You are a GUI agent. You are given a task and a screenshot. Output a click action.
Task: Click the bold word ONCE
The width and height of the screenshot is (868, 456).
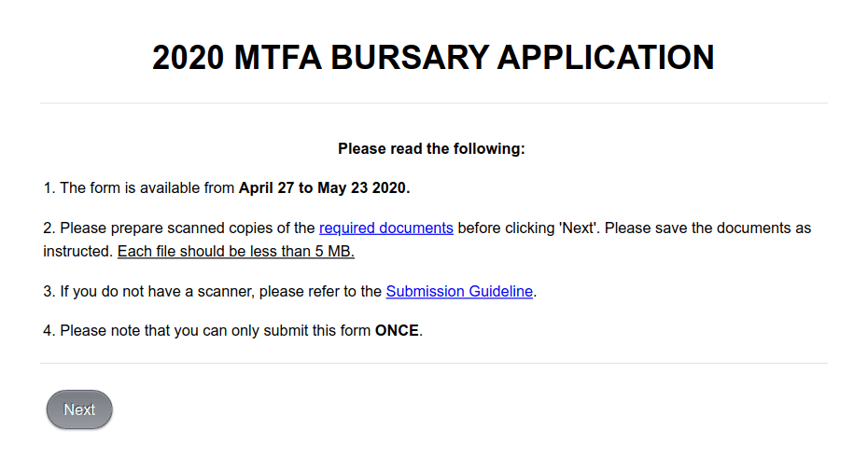397,331
